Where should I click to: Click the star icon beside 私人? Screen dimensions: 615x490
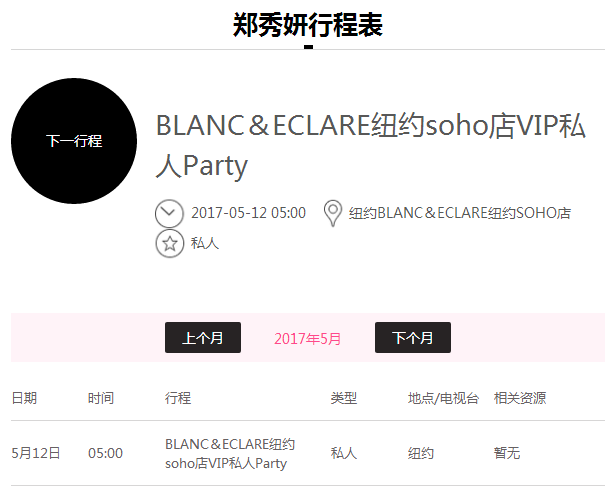pyautogui.click(x=169, y=244)
